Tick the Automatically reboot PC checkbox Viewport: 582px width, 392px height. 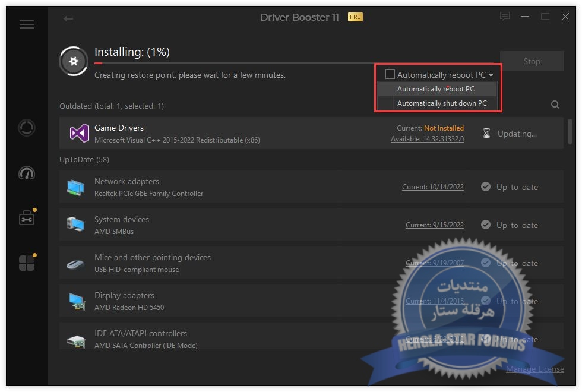pos(390,74)
